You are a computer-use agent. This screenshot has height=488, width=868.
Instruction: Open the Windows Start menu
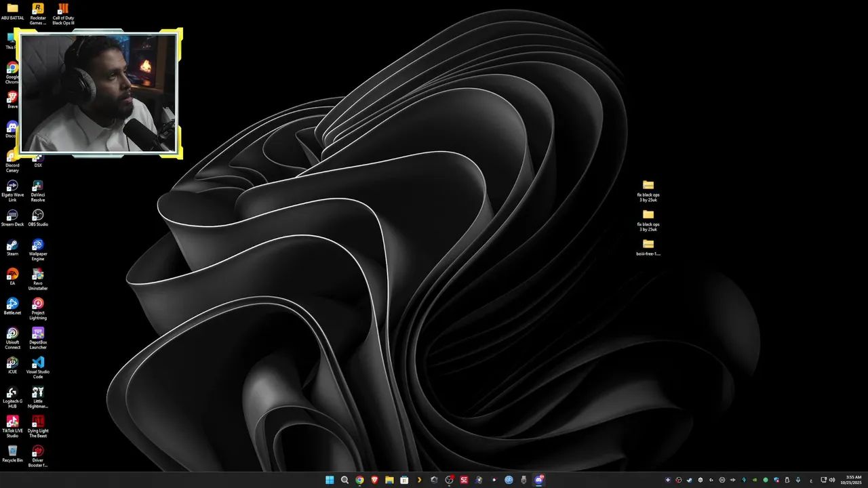pos(330,480)
